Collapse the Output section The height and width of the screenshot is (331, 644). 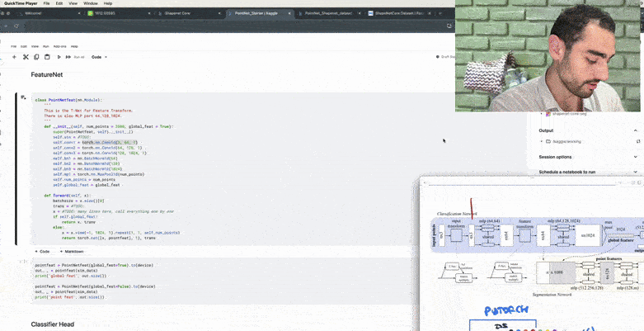(x=636, y=130)
